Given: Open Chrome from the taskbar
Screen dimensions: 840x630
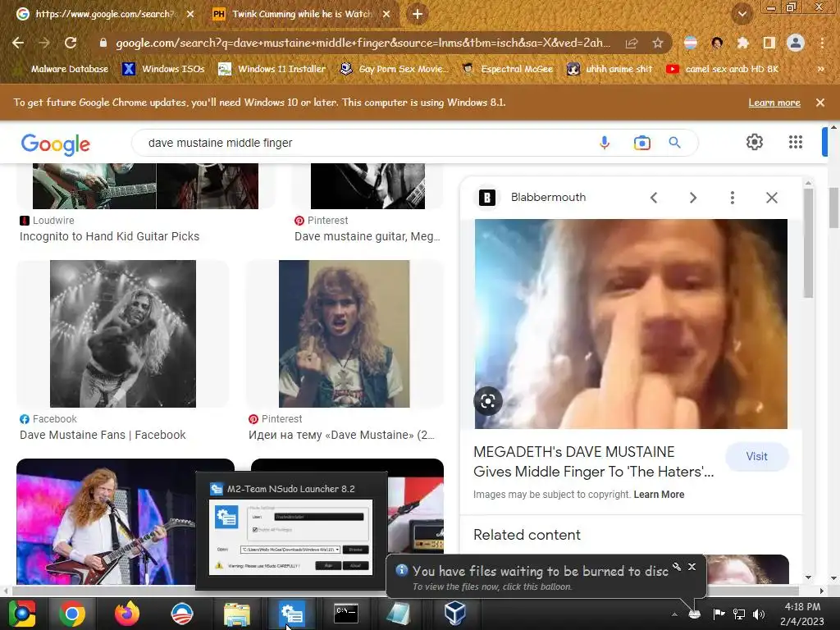Looking at the screenshot, I should [x=72, y=614].
